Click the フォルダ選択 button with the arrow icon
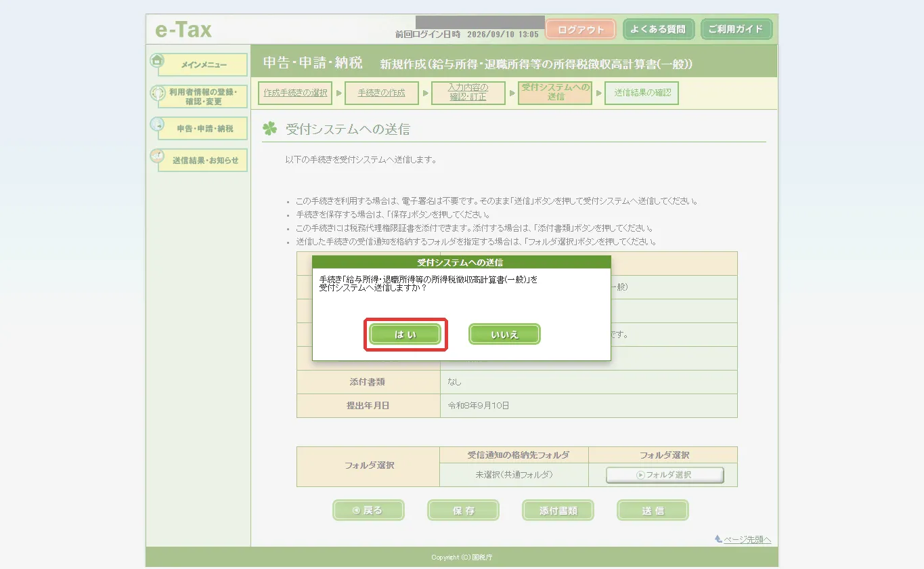 pos(665,475)
